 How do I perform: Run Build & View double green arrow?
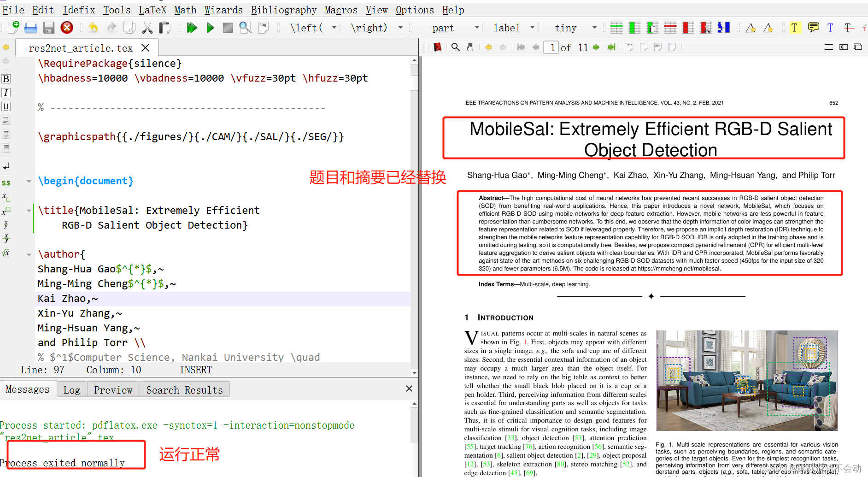192,28
